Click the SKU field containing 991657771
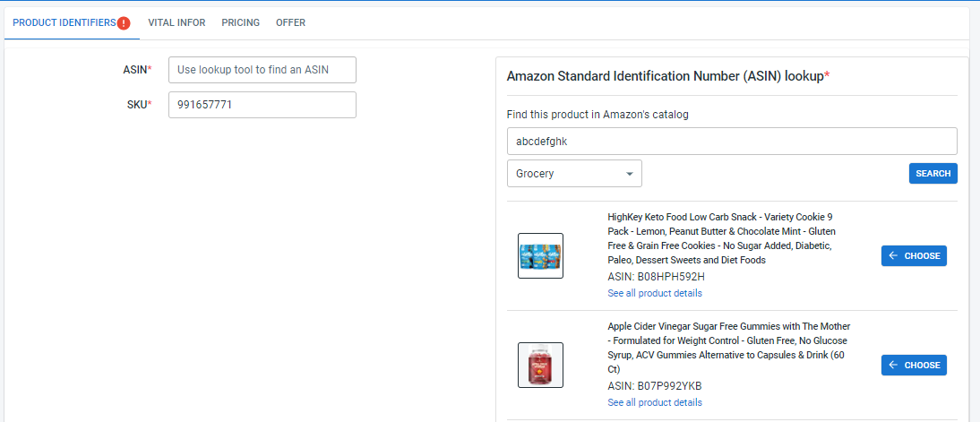Screen dimensions: 980x422 pyautogui.click(x=262, y=105)
